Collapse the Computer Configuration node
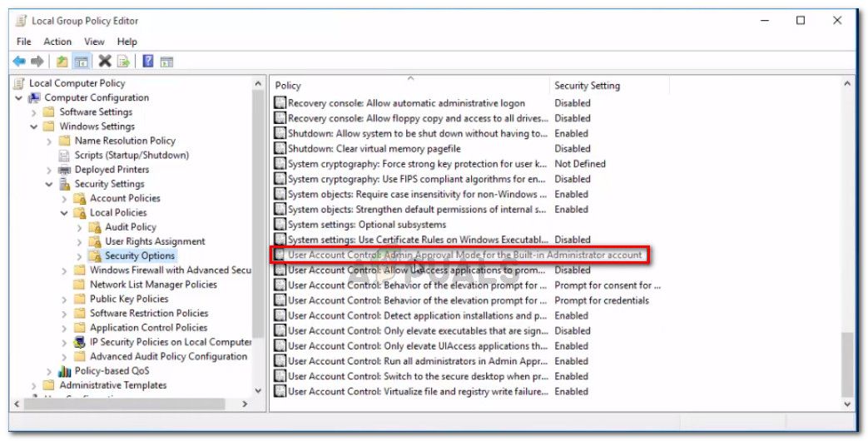This screenshot has height=441, width=868. [19, 98]
